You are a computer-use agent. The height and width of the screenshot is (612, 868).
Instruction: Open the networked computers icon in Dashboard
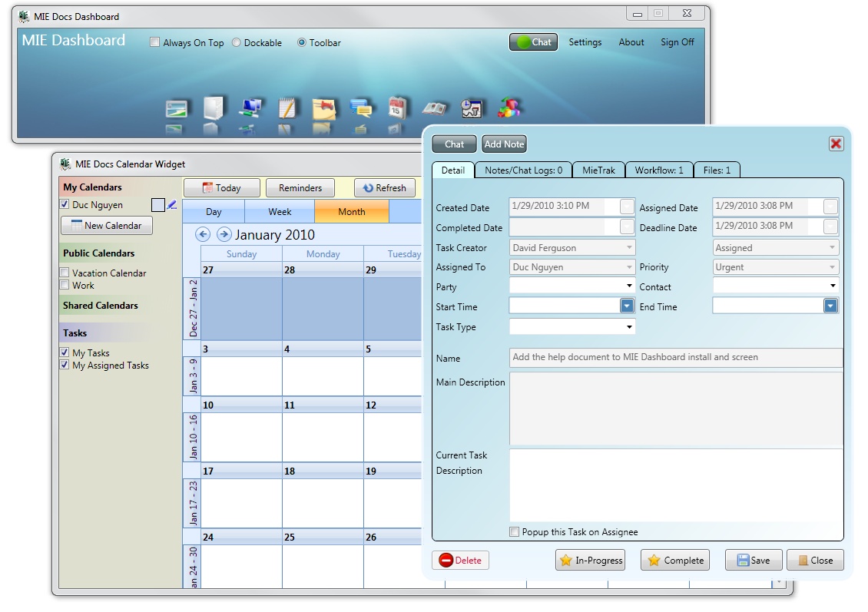pyautogui.click(x=250, y=108)
